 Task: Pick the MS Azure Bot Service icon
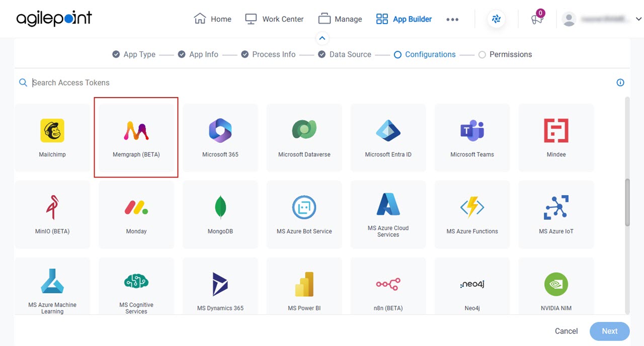click(x=304, y=207)
